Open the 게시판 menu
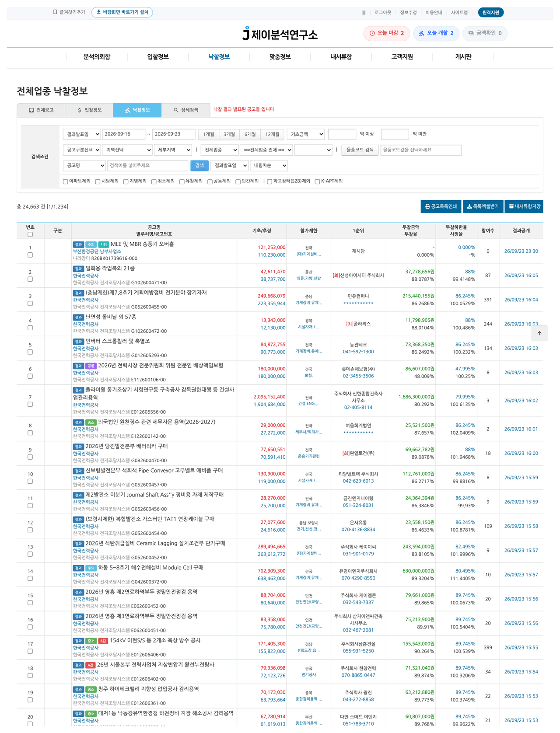This screenshot has height=733, width=560. [x=463, y=57]
